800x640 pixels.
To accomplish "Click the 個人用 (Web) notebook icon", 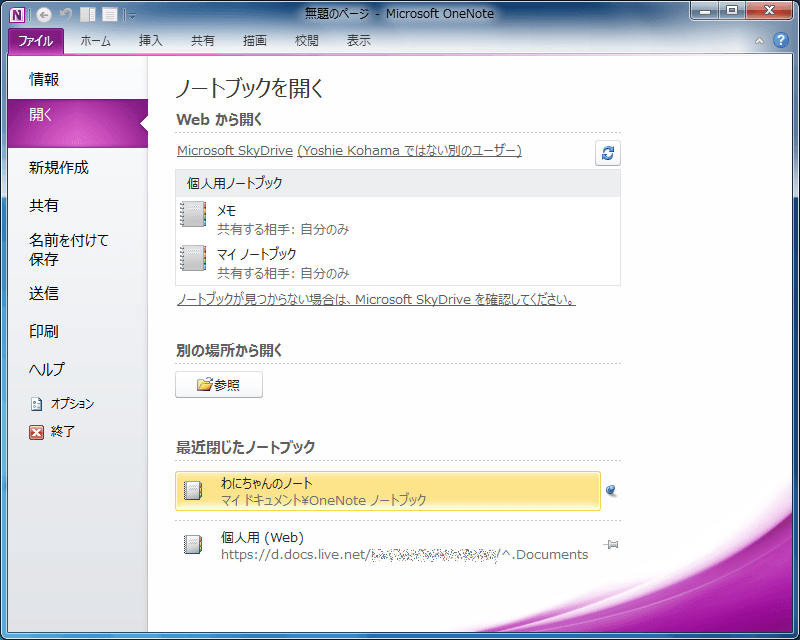I will [x=193, y=545].
